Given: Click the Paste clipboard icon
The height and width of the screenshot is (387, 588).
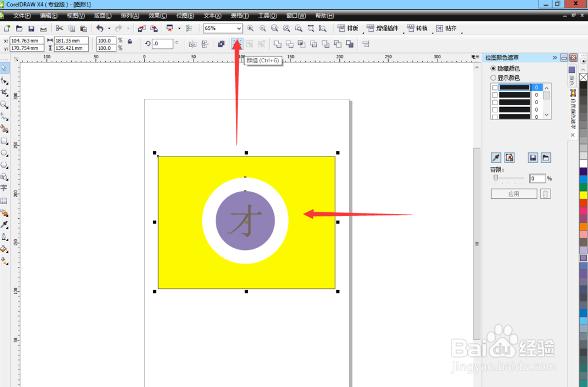Looking at the screenshot, I should click(83, 28).
